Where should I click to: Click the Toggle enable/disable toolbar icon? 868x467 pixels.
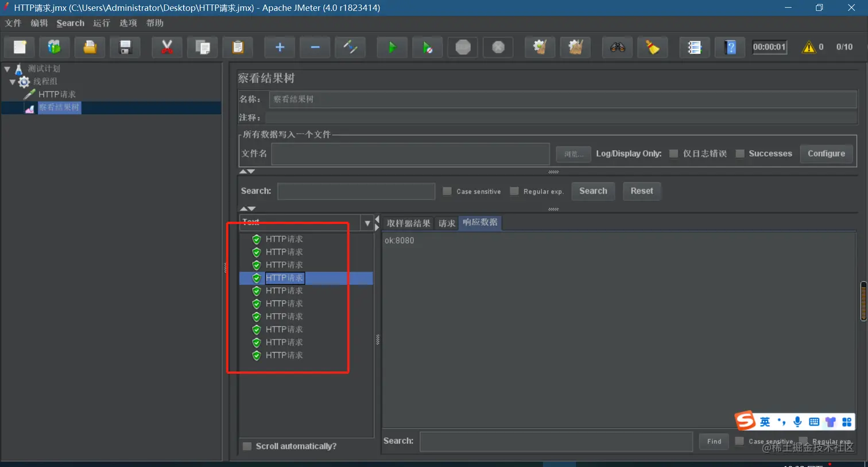tap(350, 47)
